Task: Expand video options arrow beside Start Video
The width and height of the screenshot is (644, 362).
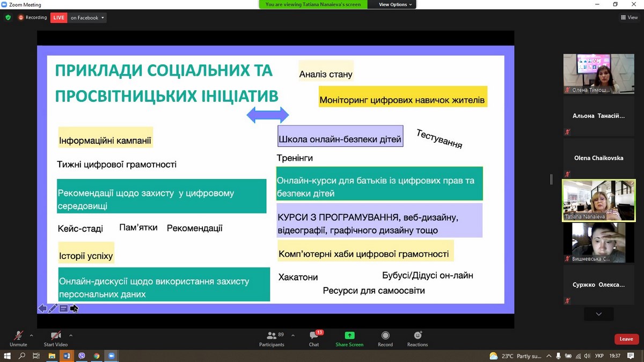Action: coord(71,336)
